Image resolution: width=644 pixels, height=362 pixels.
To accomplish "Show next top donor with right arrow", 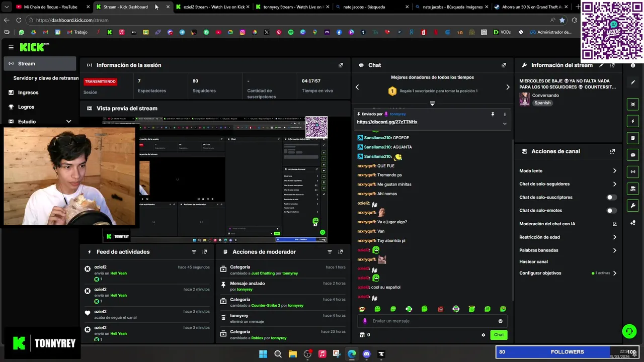I will click(x=508, y=87).
